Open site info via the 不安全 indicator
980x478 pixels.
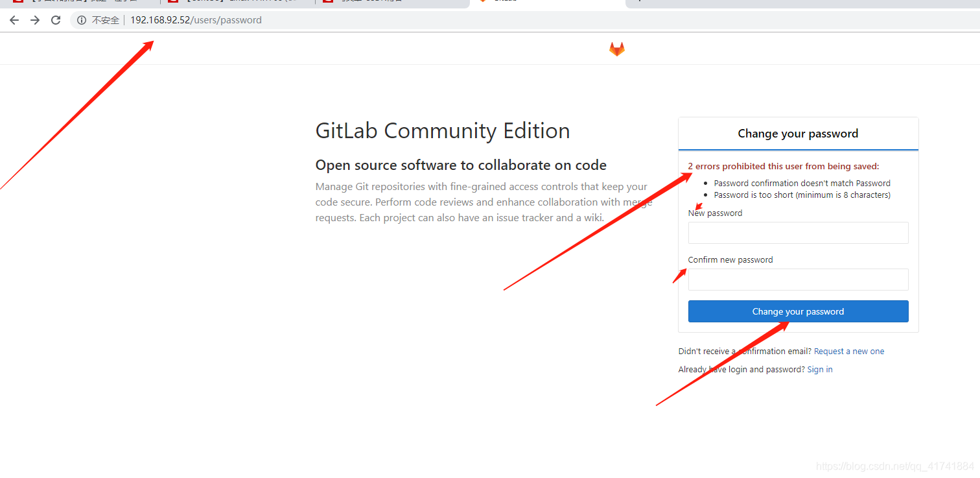(x=99, y=20)
